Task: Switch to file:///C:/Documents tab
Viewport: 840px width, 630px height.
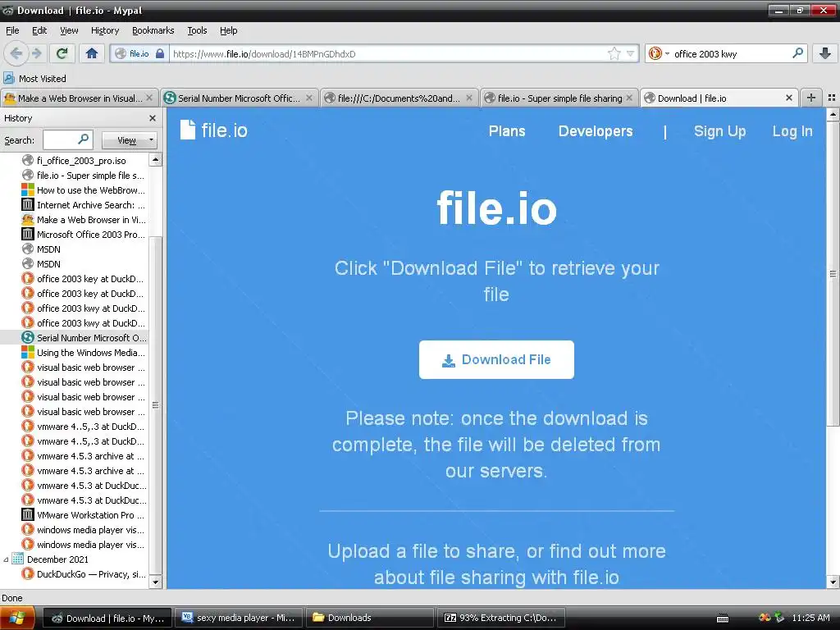Action: tap(399, 98)
